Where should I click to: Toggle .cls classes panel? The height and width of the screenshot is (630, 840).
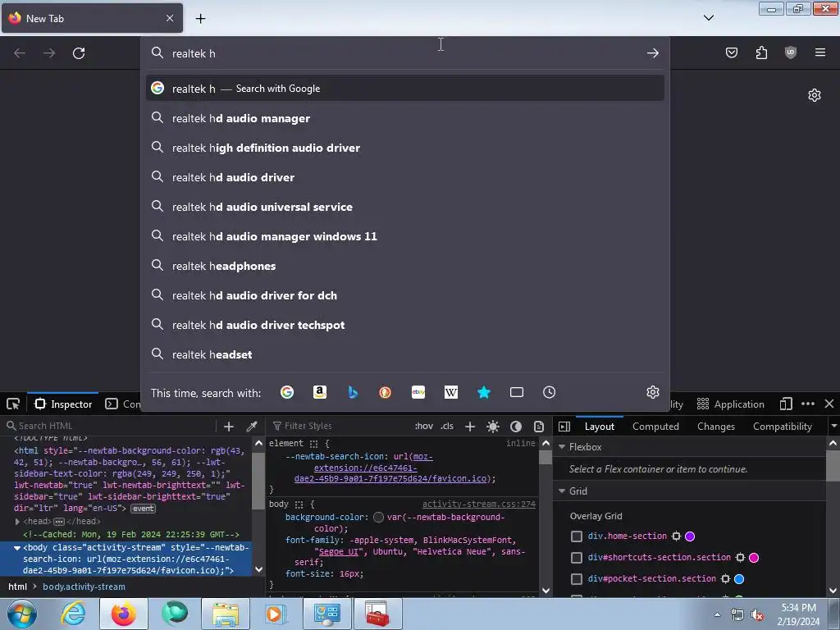pyautogui.click(x=447, y=427)
